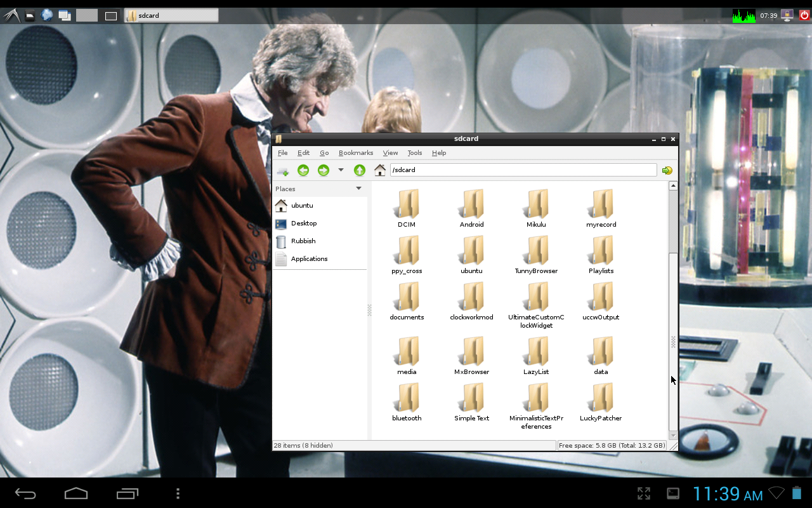Viewport: 812px width, 508px height.
Task: Select the clockworkmod folder
Action: (471, 302)
